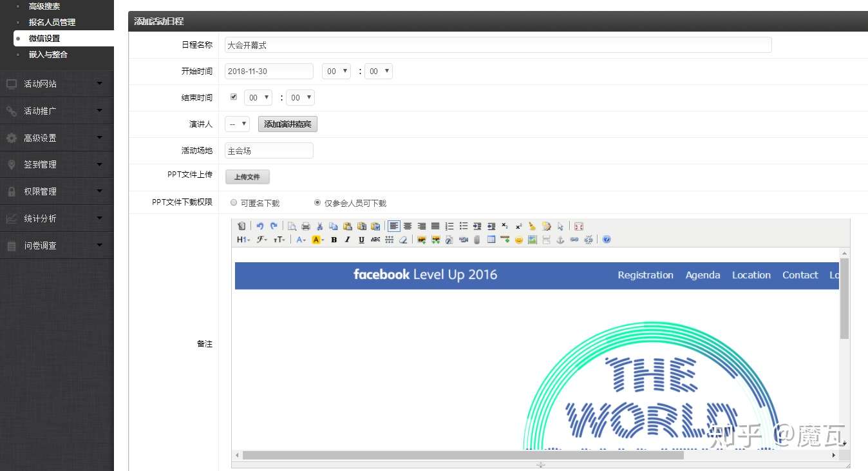Screen dimensions: 868x471
Task: Insert an emoticon (smiley icon)
Action: click(518, 240)
